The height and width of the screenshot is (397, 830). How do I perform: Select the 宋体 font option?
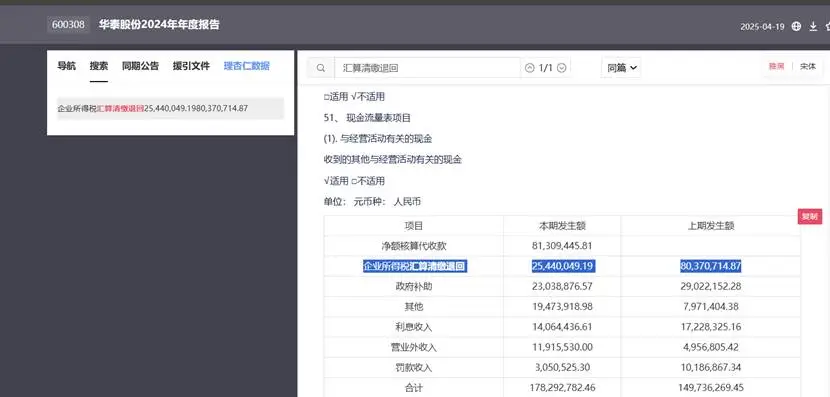coord(808,66)
